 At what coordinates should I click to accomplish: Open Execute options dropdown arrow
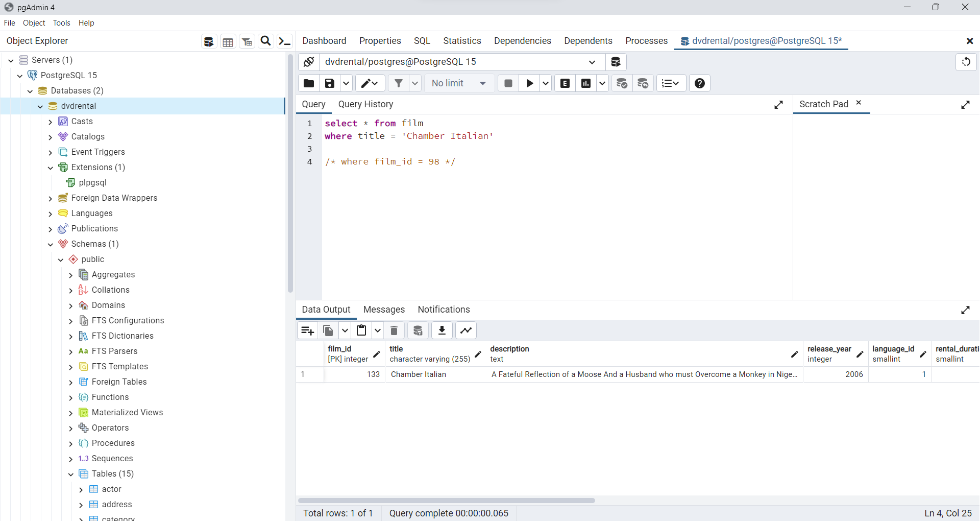(x=546, y=83)
